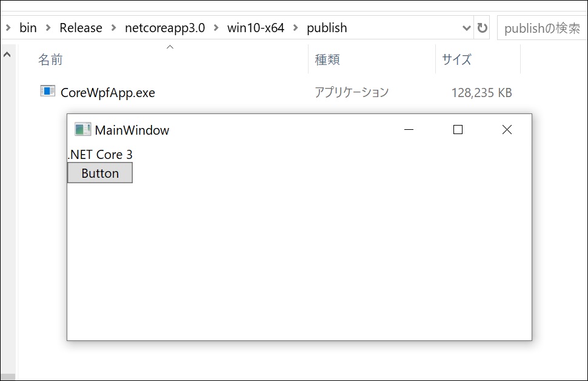Click the publish breadcrumb segment
The width and height of the screenshot is (588, 381).
coord(327,28)
